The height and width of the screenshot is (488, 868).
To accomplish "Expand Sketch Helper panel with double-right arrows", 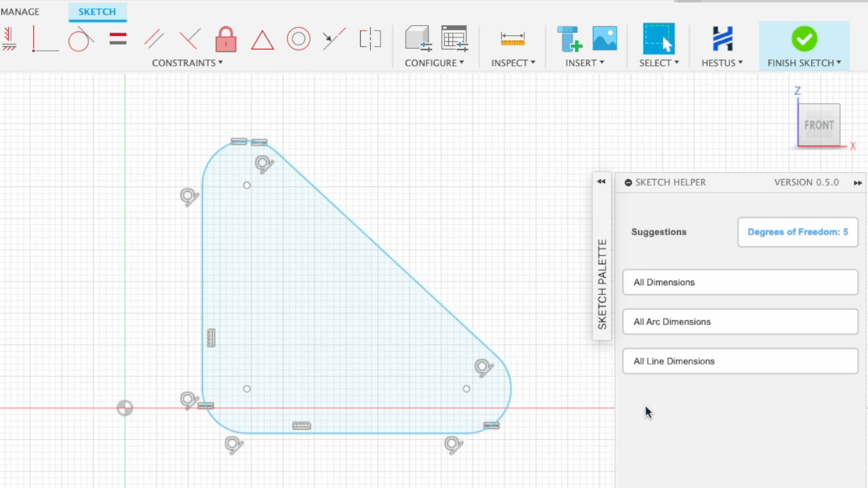I will point(858,183).
